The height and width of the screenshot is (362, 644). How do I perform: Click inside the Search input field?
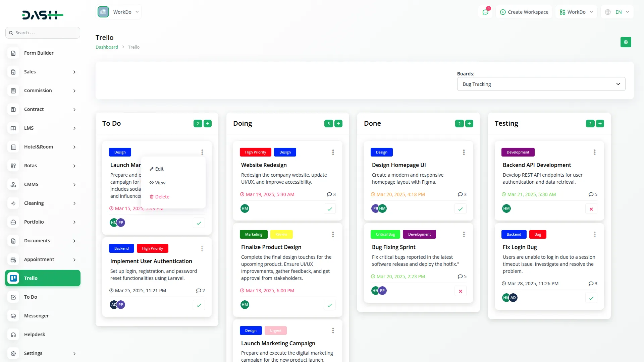coord(43,33)
